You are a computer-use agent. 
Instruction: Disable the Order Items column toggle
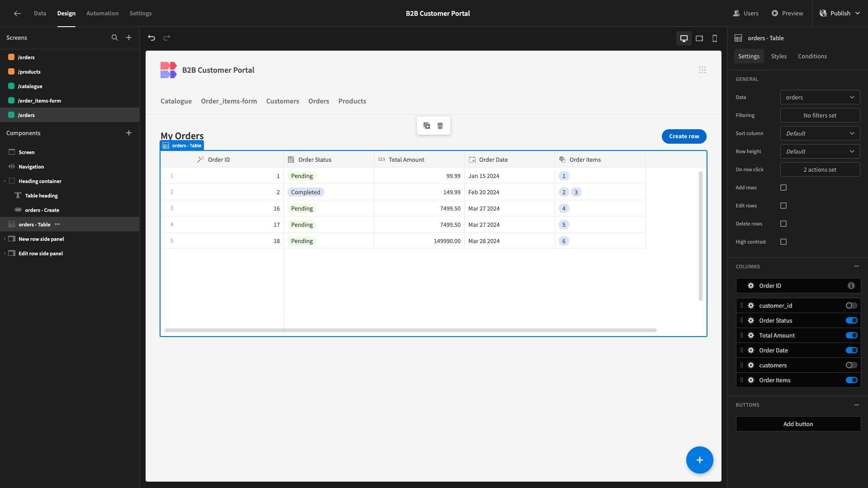tap(852, 380)
